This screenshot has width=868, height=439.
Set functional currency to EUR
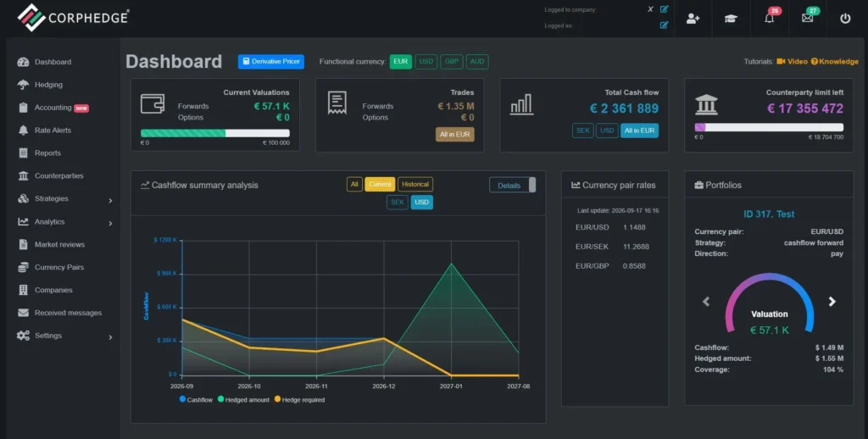[400, 62]
